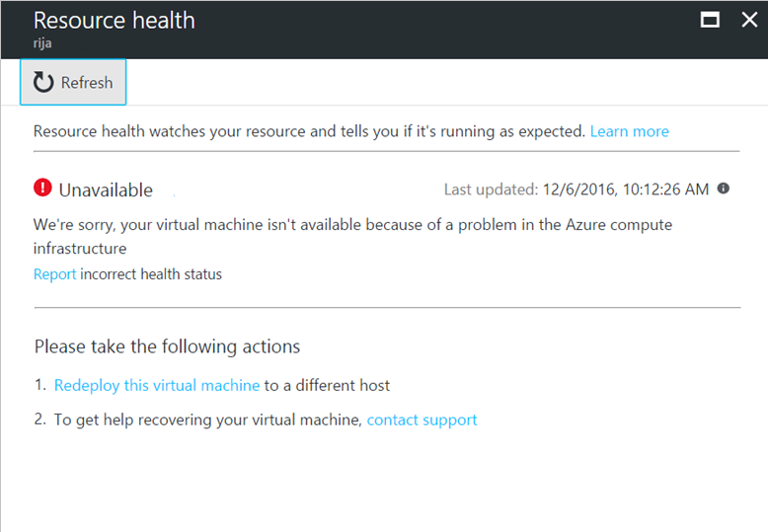Open Redeploy this virtual machine link
Image resolution: width=768 pixels, height=532 pixels.
tap(157, 386)
